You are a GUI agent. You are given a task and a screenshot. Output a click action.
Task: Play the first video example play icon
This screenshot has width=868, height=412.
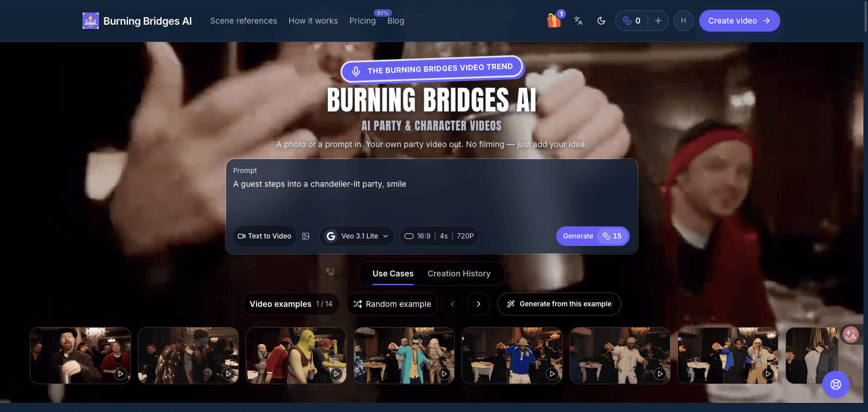click(121, 374)
